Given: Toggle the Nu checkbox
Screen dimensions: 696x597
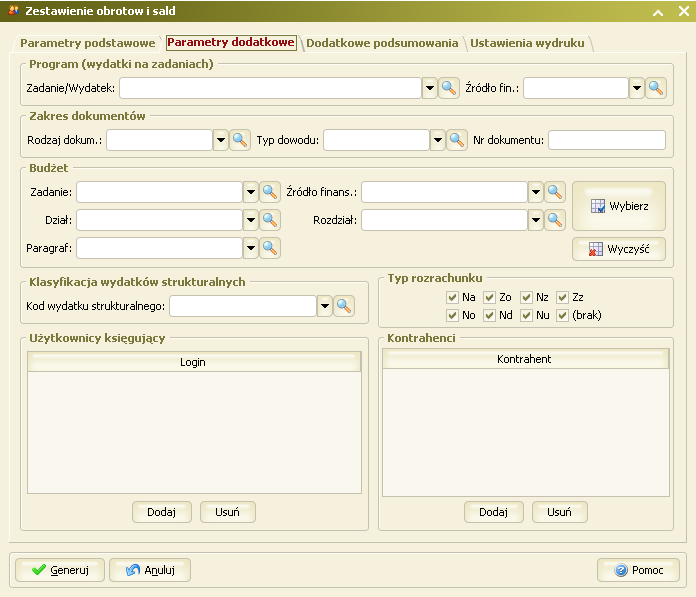Looking at the screenshot, I should (x=526, y=315).
